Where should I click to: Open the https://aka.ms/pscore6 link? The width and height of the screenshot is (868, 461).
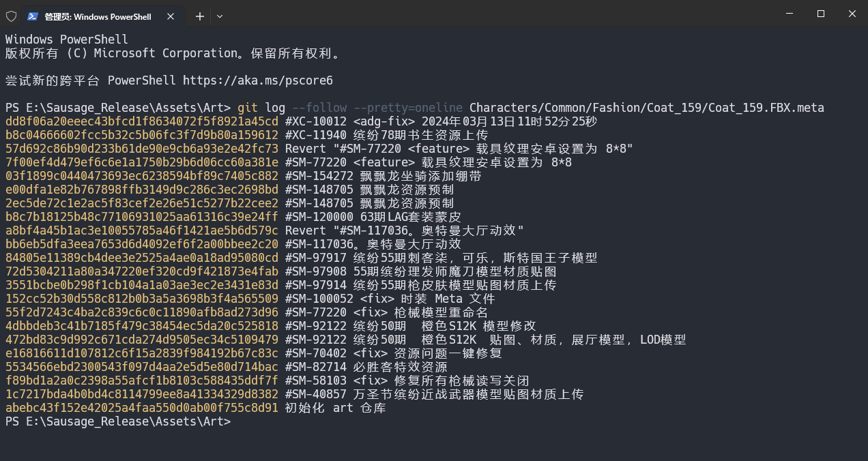pos(257,80)
